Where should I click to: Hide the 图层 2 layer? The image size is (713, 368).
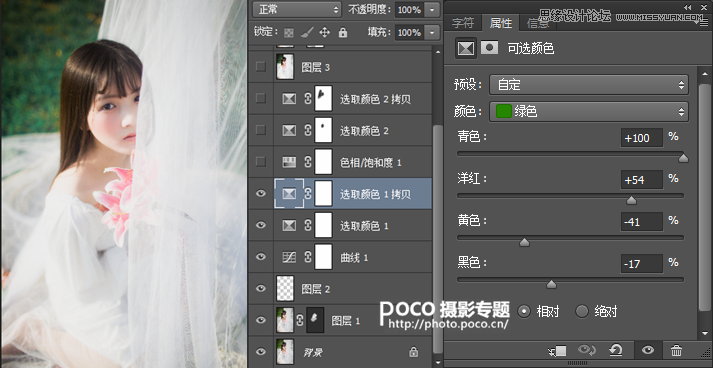261,288
